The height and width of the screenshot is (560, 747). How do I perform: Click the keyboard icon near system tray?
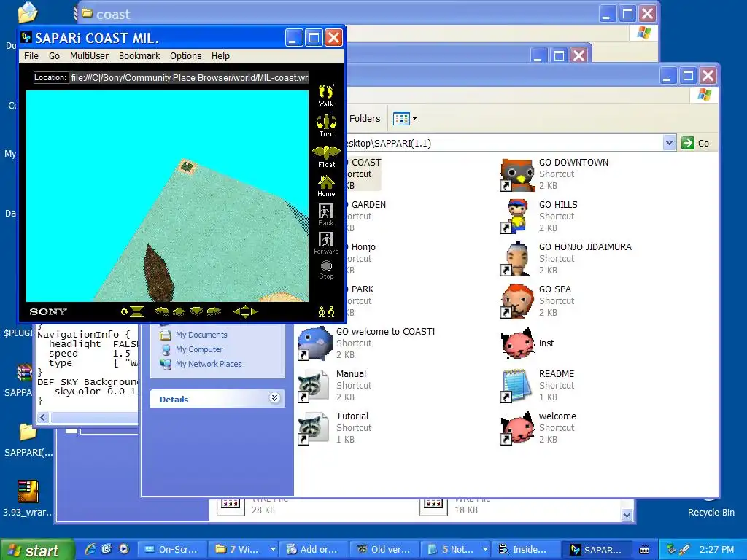coord(643,550)
